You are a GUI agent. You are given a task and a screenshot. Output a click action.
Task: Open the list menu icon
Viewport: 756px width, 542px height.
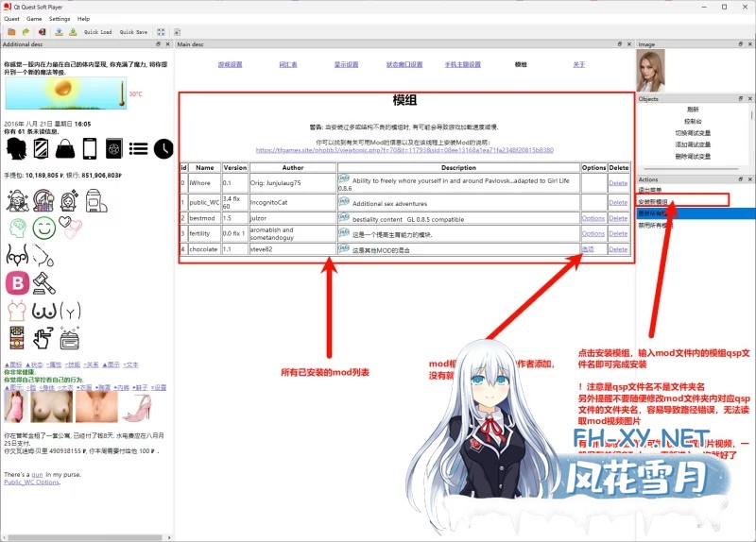point(139,148)
